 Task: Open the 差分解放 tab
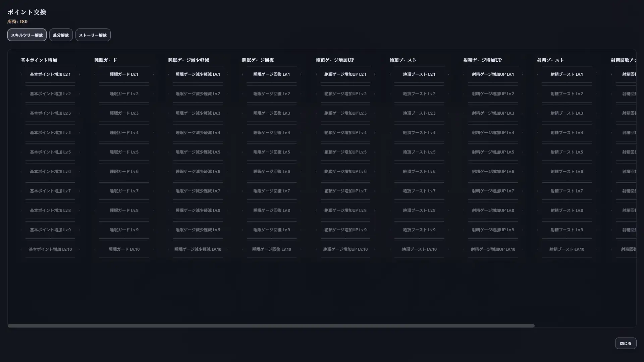(61, 35)
